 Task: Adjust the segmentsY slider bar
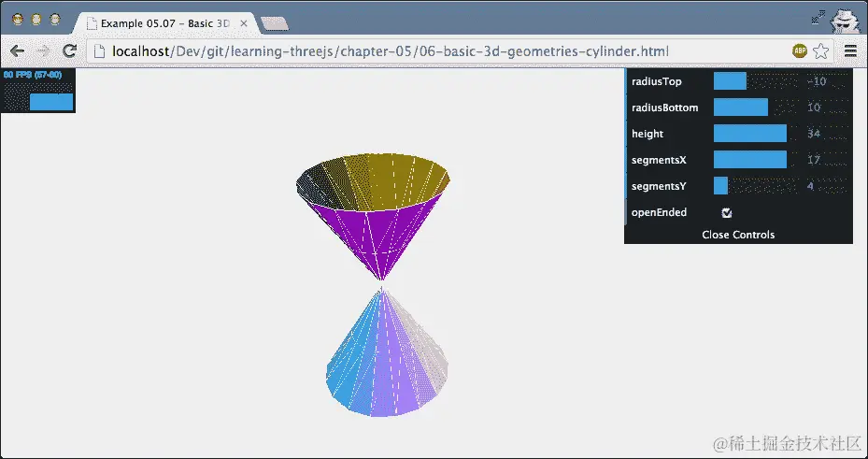pyautogui.click(x=758, y=186)
